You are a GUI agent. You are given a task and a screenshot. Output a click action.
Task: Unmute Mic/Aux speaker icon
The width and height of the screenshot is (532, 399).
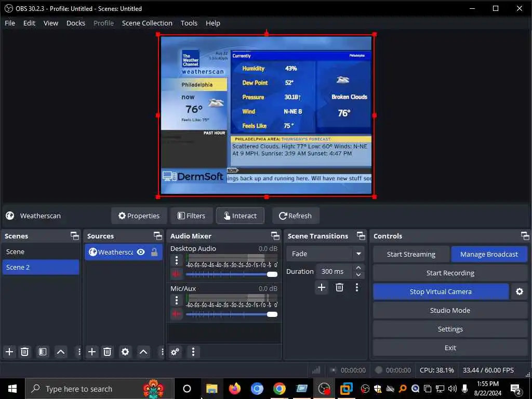tap(177, 314)
